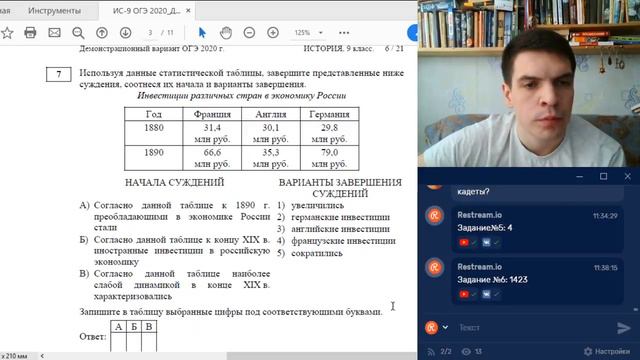The height and width of the screenshot is (360, 640).
Task: Activate the selection arrow tool
Action: click(x=202, y=33)
